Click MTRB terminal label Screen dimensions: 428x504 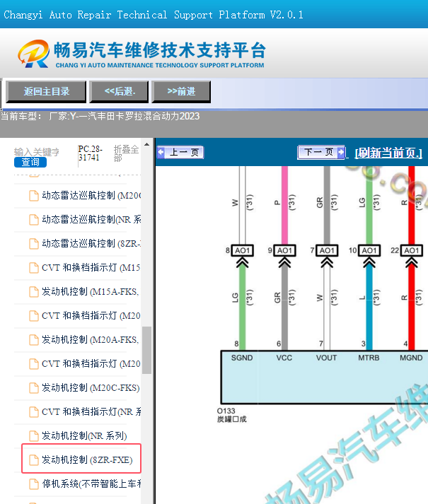point(369,358)
